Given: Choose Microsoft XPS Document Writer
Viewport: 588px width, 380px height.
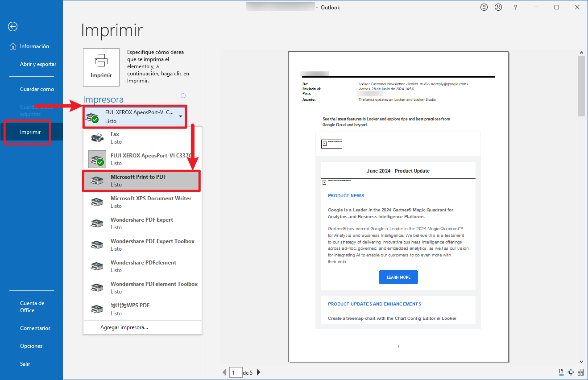Looking at the screenshot, I should [142, 202].
